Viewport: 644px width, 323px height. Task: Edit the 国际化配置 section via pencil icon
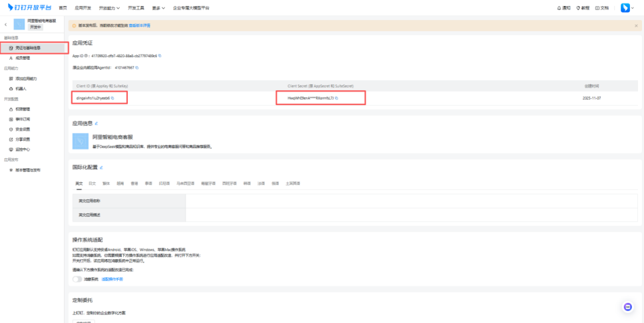coord(101,167)
